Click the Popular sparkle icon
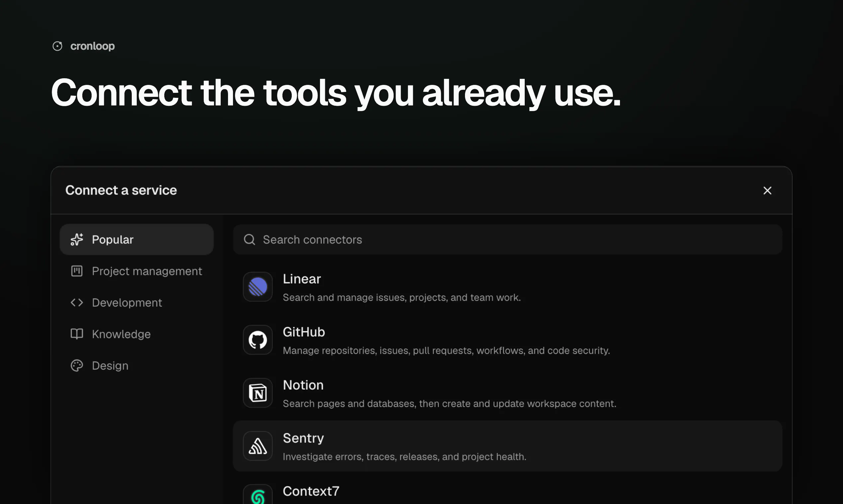The height and width of the screenshot is (504, 843). [77, 239]
